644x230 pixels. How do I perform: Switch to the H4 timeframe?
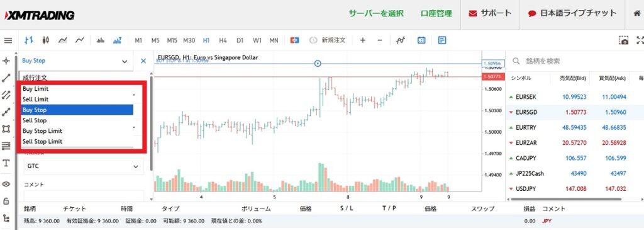point(223,40)
